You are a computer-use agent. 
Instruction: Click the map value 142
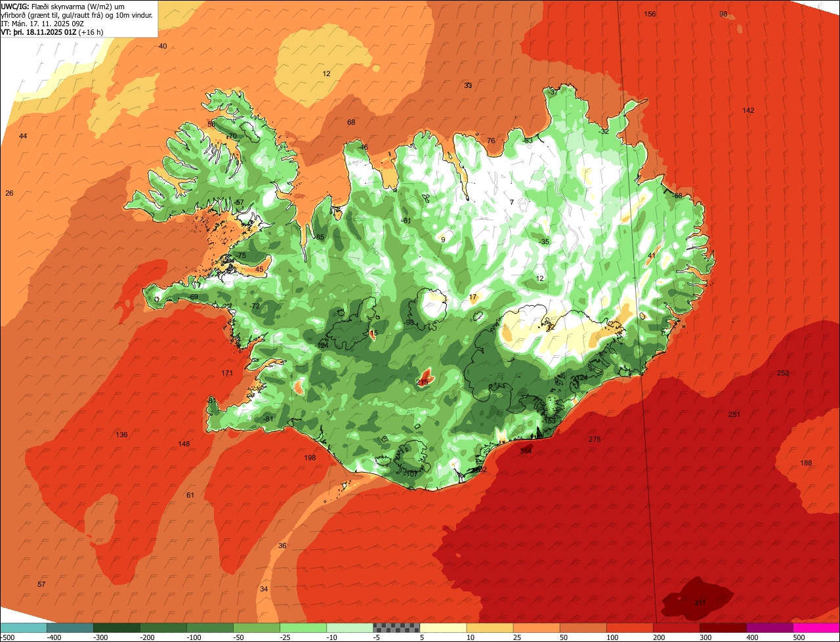click(748, 110)
